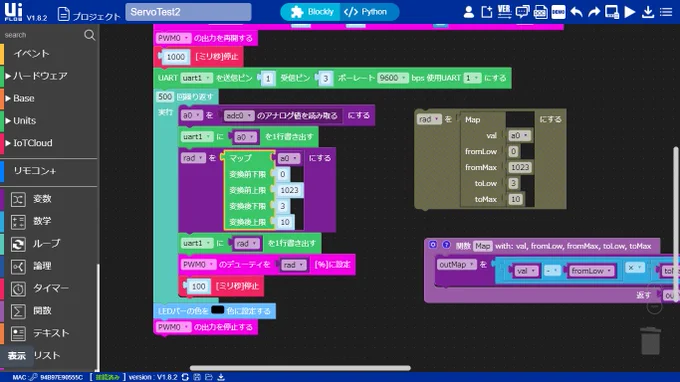Create a new project file
This screenshot has height=382, width=680.
(x=487, y=12)
